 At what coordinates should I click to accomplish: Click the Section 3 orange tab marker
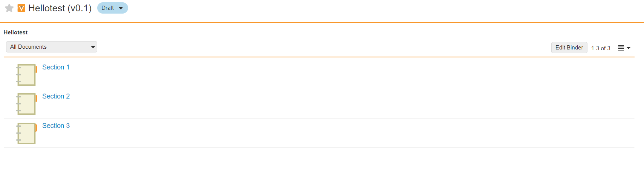[36, 128]
